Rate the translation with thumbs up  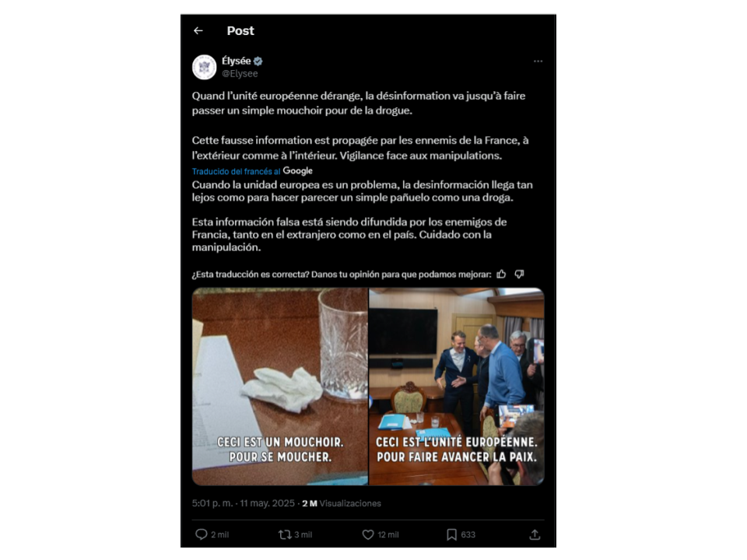tap(501, 275)
